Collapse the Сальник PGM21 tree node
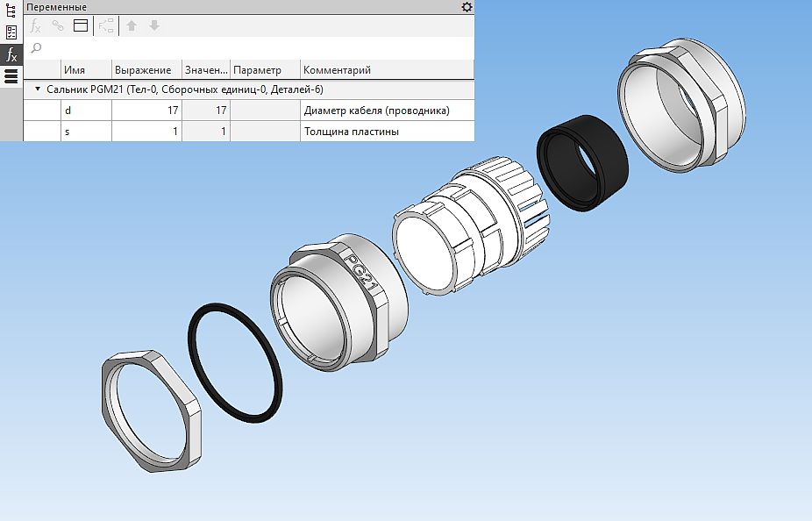This screenshot has height=521, width=812. [38, 89]
